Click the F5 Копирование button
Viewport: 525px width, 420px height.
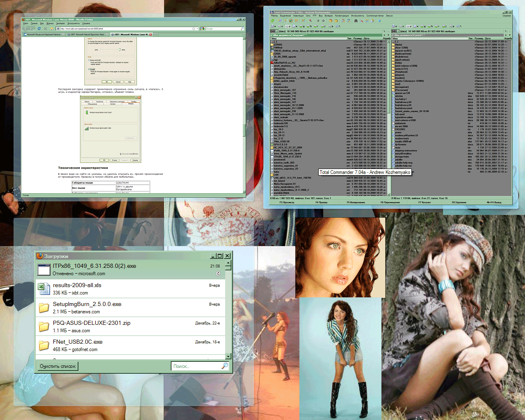(x=356, y=202)
